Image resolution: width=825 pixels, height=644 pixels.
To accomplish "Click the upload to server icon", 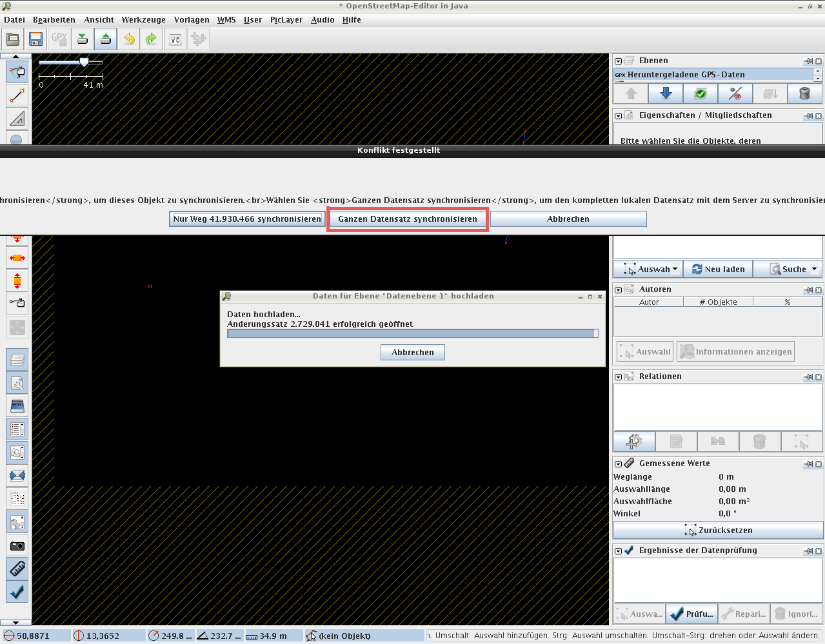I will pyautogui.click(x=106, y=39).
